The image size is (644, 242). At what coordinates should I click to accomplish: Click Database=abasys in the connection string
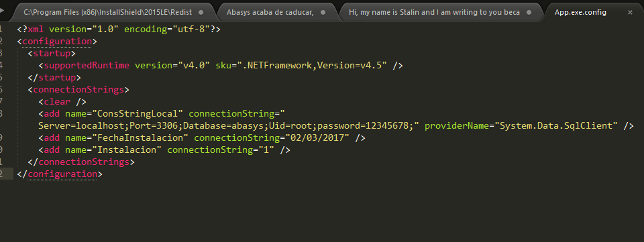[223, 125]
